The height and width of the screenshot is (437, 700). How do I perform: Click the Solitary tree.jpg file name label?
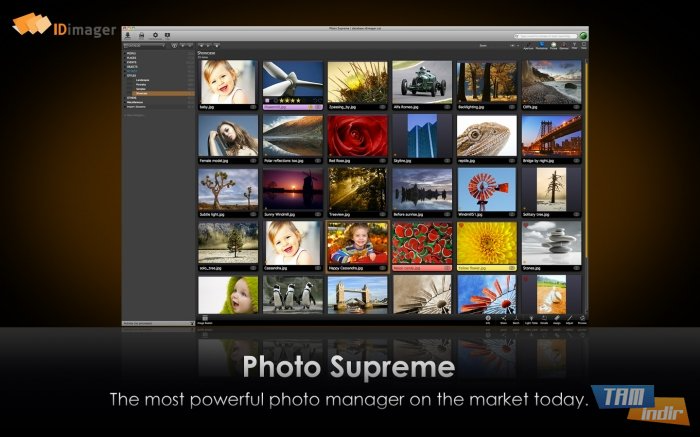pyautogui.click(x=538, y=215)
